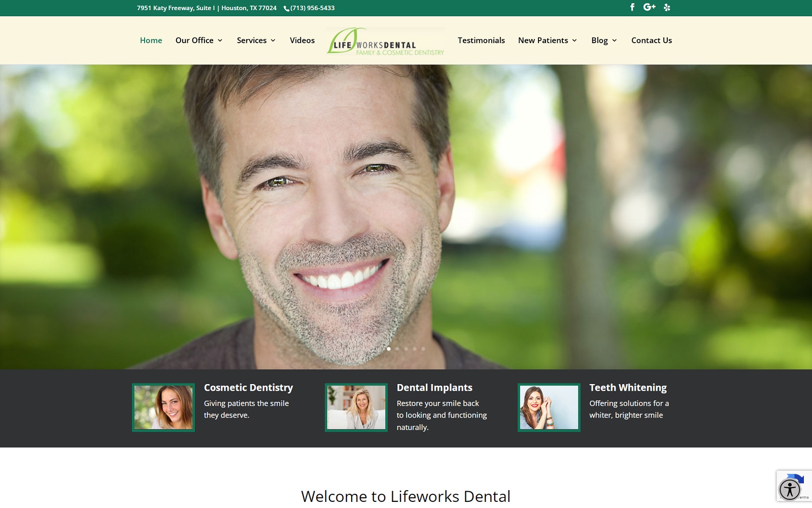Open the Videos page
812x508 pixels.
click(302, 40)
